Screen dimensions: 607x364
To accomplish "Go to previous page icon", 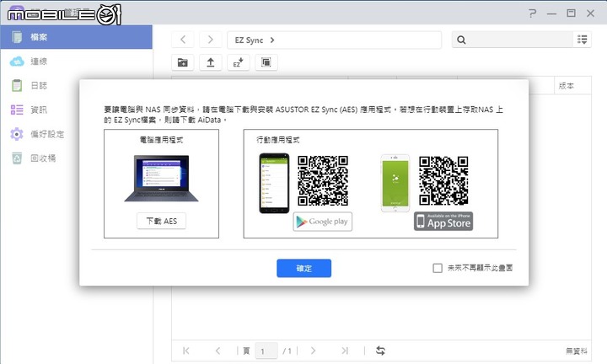I will point(218,351).
